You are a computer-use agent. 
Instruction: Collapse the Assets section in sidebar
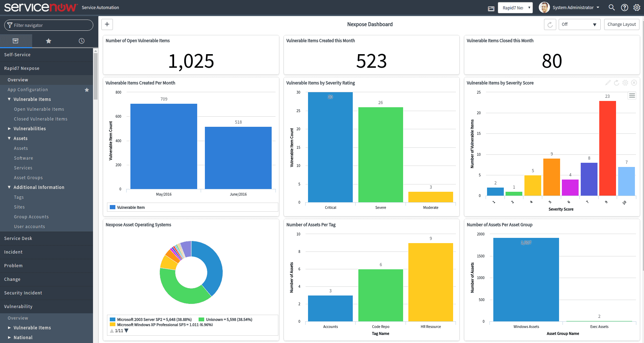[9, 138]
